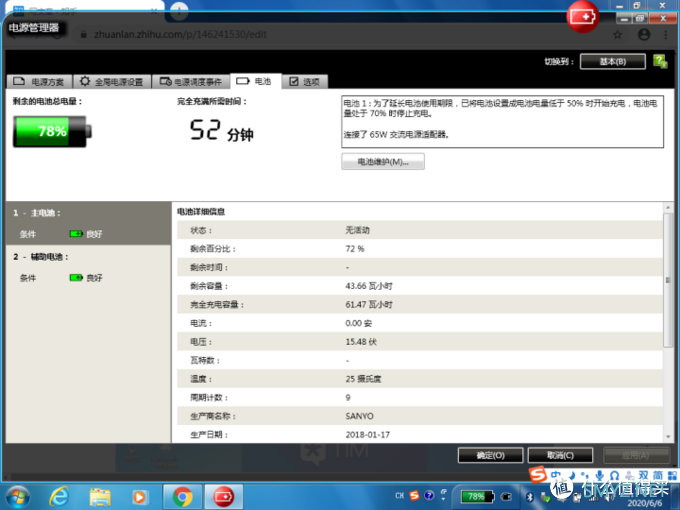This screenshot has height=510, width=680.
Task: Click the tray date 2020/6/6
Action: coord(644,503)
